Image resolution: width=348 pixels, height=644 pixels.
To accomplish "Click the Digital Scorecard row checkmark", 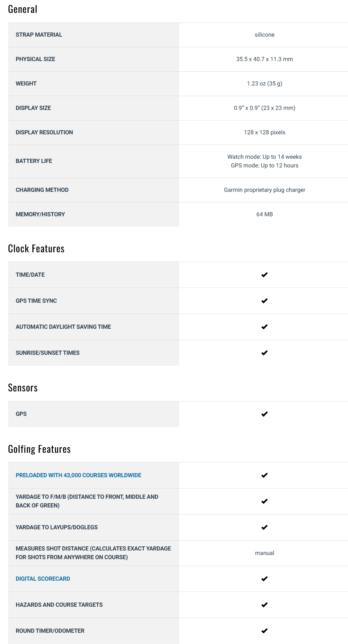I will (264, 579).
